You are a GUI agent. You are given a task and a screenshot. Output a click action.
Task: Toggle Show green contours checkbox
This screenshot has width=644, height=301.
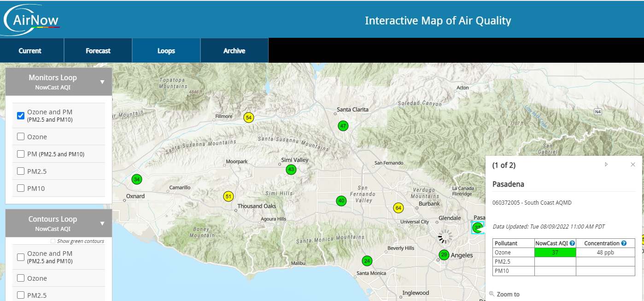(53, 241)
